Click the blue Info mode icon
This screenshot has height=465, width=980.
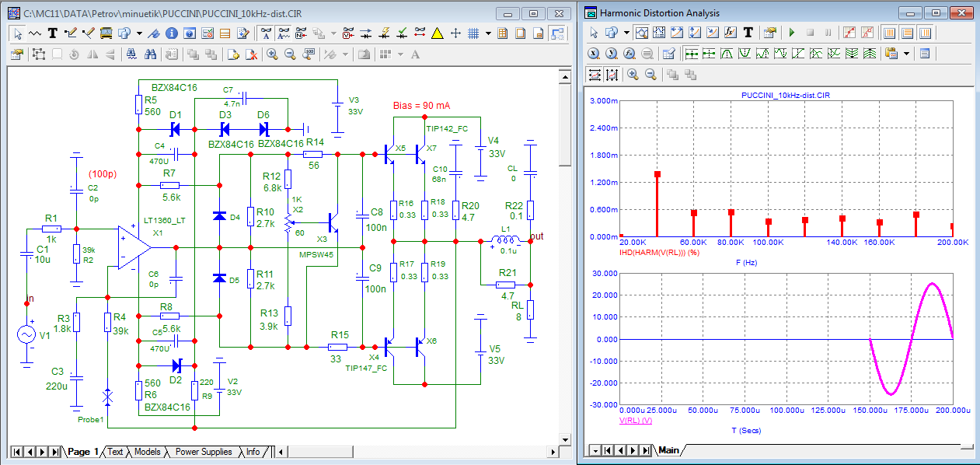coord(171,33)
